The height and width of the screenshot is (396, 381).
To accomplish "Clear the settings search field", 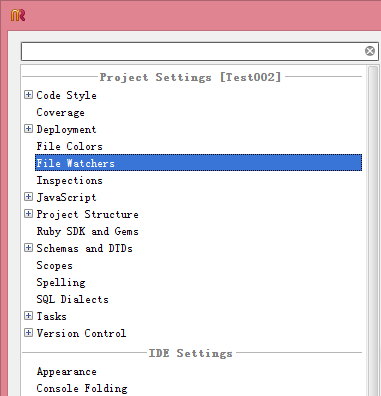I will coord(369,51).
